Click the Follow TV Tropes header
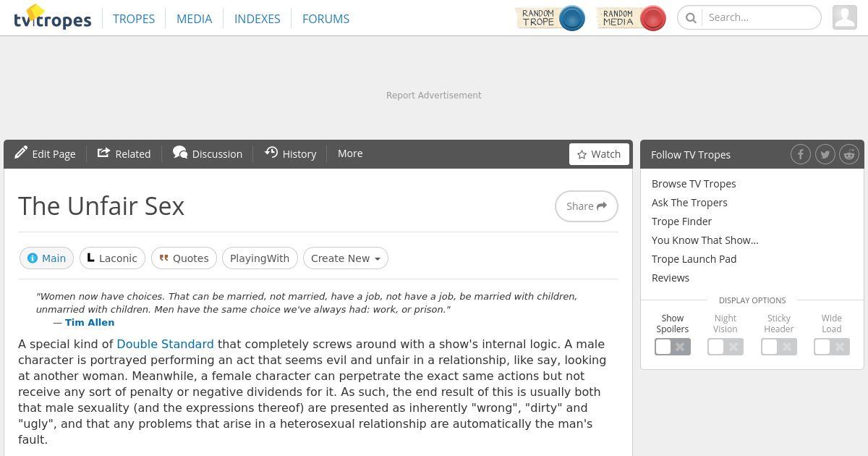The width and height of the screenshot is (868, 456). (691, 154)
